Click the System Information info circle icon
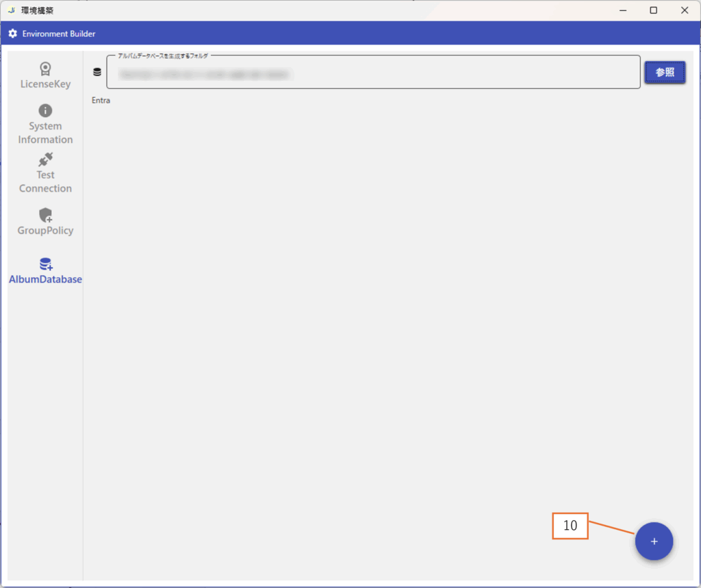 [x=45, y=111]
